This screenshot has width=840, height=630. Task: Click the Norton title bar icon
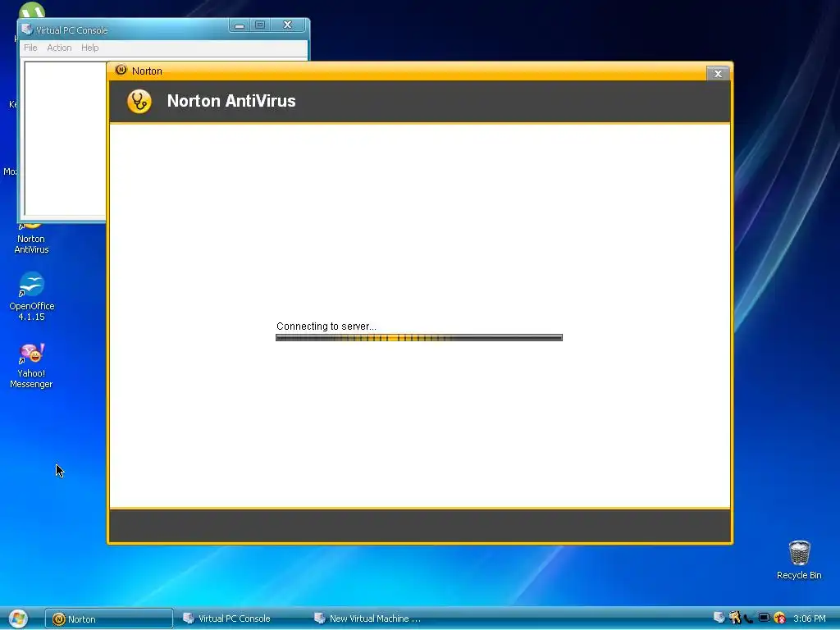click(x=121, y=71)
